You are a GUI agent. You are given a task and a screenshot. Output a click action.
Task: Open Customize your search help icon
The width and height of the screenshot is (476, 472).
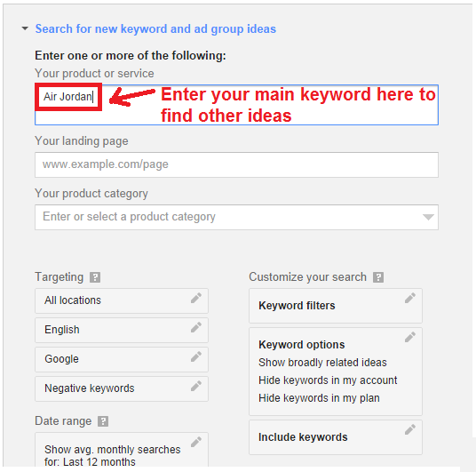point(378,277)
